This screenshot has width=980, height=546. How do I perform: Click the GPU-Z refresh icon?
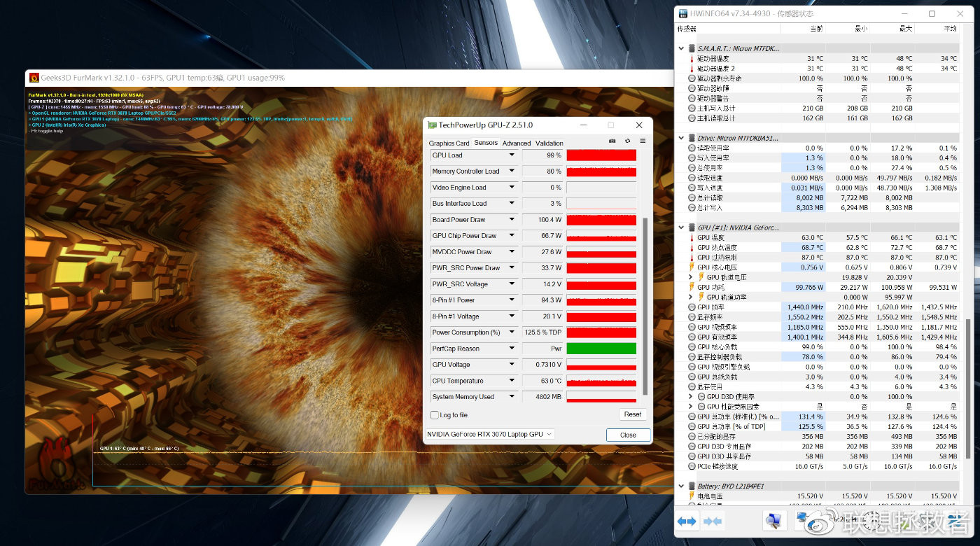pos(627,141)
